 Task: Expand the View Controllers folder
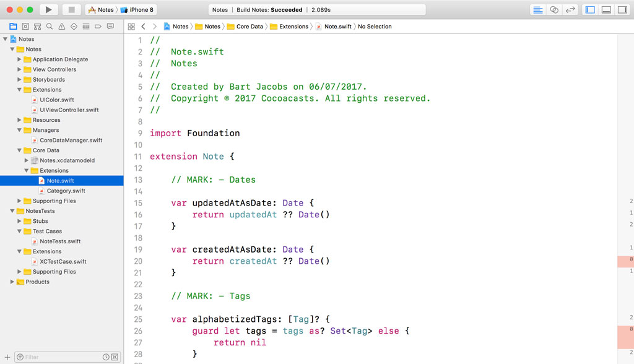[x=19, y=69]
